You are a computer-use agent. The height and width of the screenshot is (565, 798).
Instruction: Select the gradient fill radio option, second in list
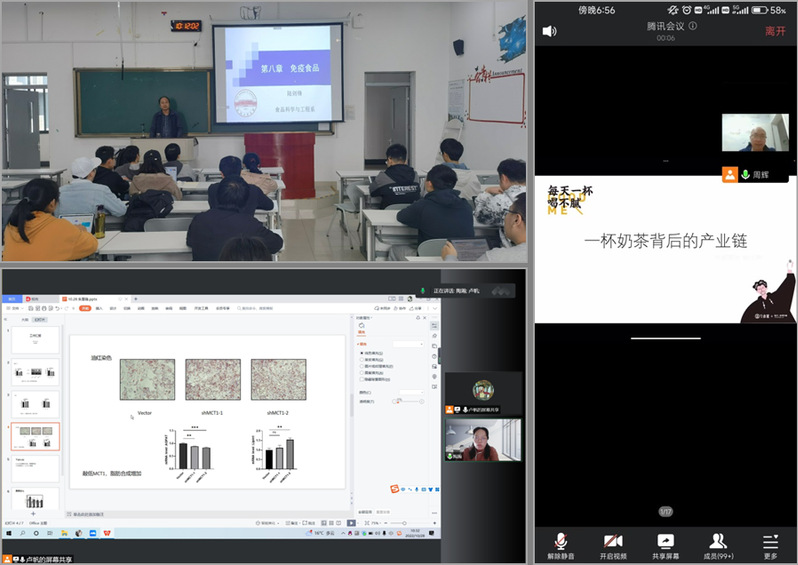click(x=361, y=361)
